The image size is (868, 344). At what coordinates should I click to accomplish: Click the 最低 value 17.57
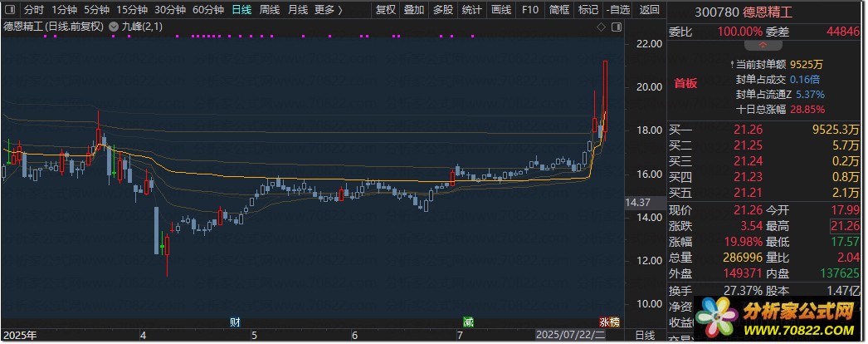coord(846,242)
